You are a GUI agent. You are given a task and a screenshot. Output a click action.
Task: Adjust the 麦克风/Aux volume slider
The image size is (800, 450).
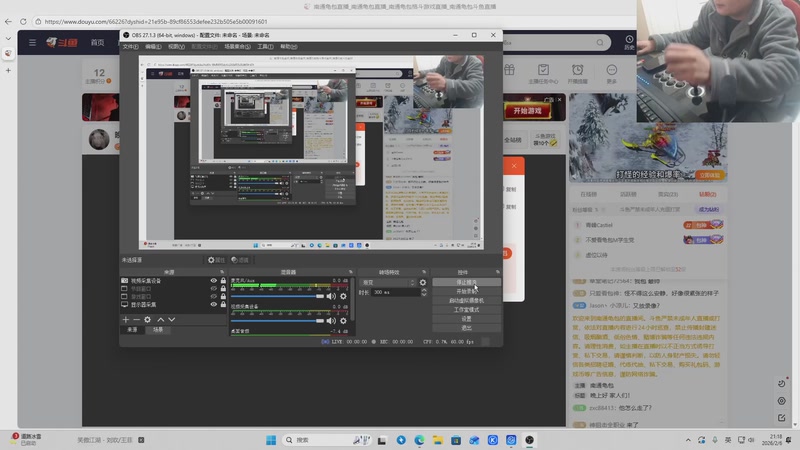click(278, 296)
